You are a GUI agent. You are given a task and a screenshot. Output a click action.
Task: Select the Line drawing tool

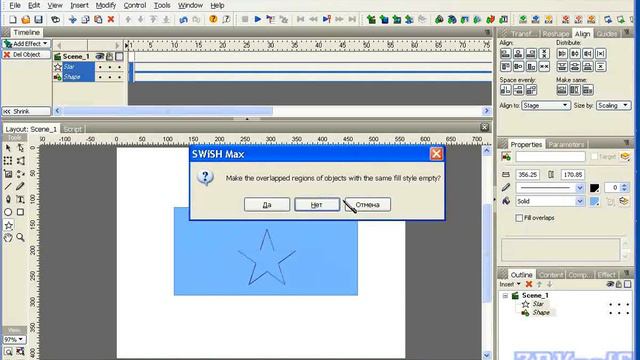point(8,187)
